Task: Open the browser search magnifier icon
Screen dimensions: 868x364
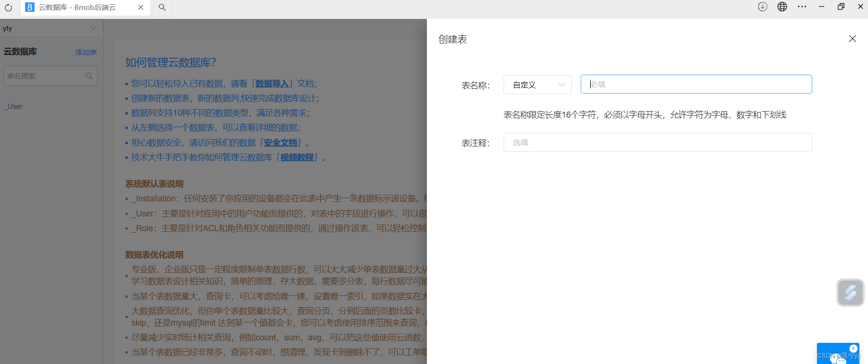Action: point(162,8)
